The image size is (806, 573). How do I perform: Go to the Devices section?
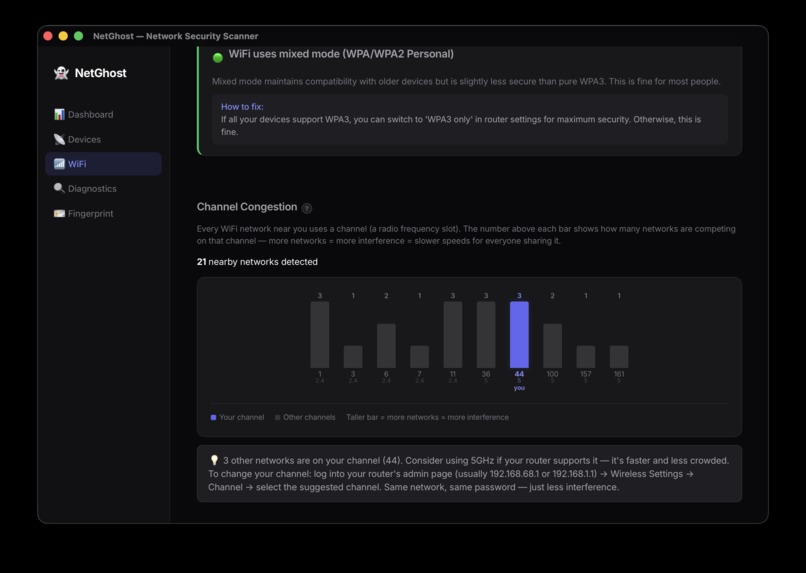[x=103, y=139]
